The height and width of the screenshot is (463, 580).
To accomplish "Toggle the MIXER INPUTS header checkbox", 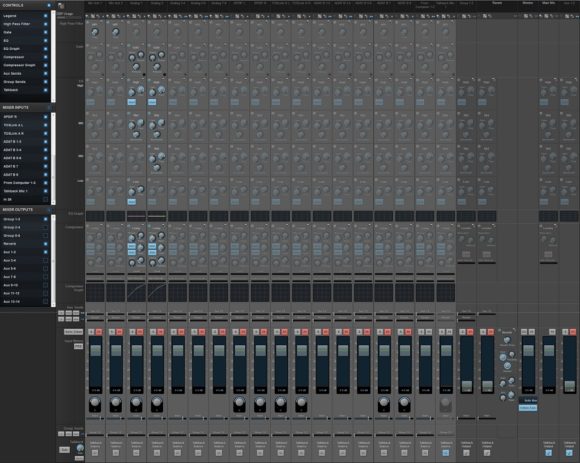I will (x=49, y=108).
